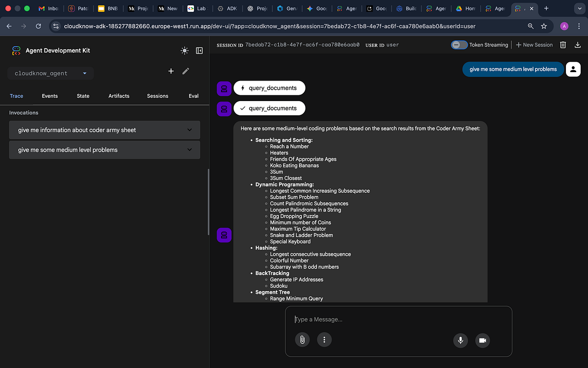Click 'Range Minimum Query' list item
588x368 pixels.
296,298
